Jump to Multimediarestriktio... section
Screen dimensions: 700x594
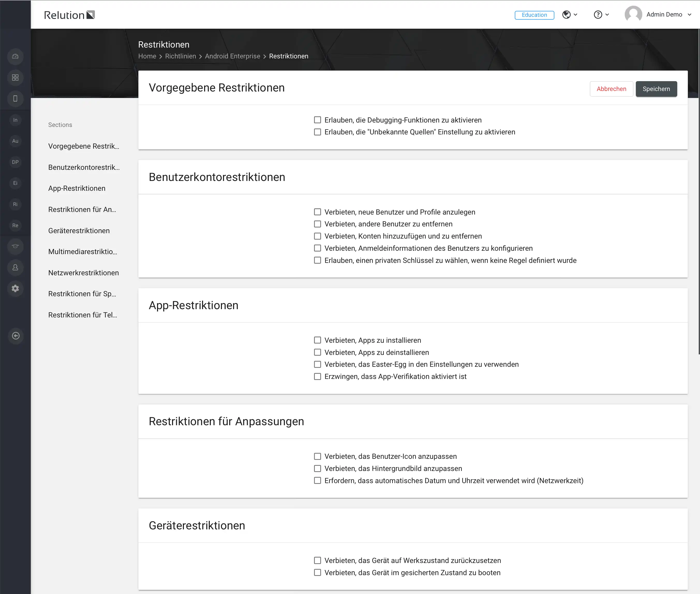(83, 252)
